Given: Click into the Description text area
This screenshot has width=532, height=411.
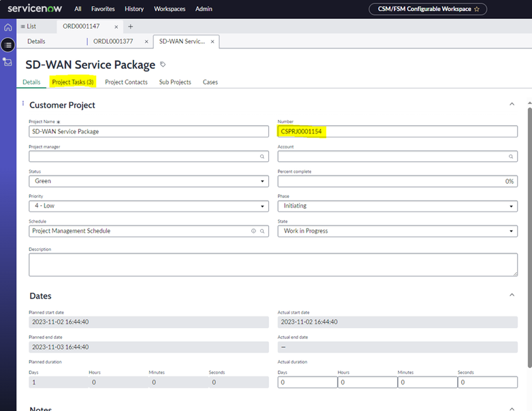Looking at the screenshot, I should [x=273, y=265].
